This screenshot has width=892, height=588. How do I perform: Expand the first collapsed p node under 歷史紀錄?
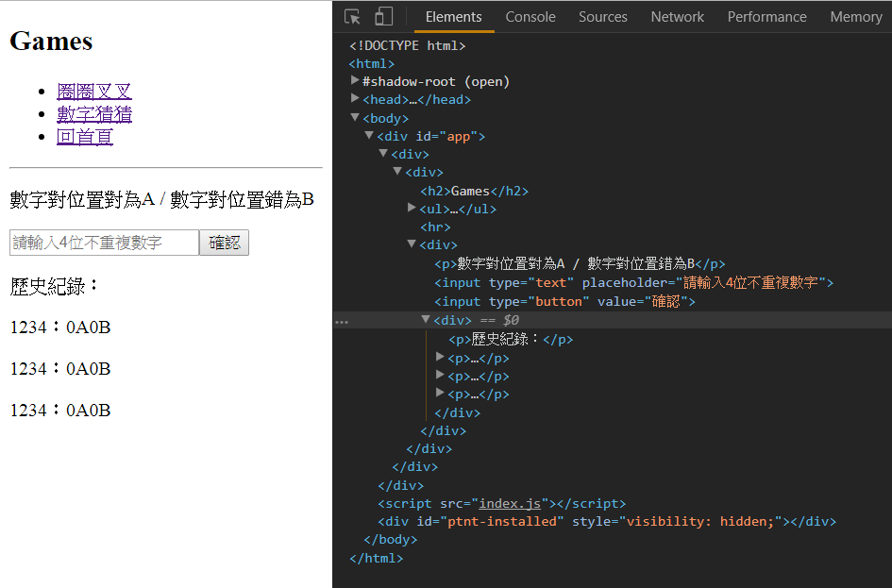pos(440,357)
